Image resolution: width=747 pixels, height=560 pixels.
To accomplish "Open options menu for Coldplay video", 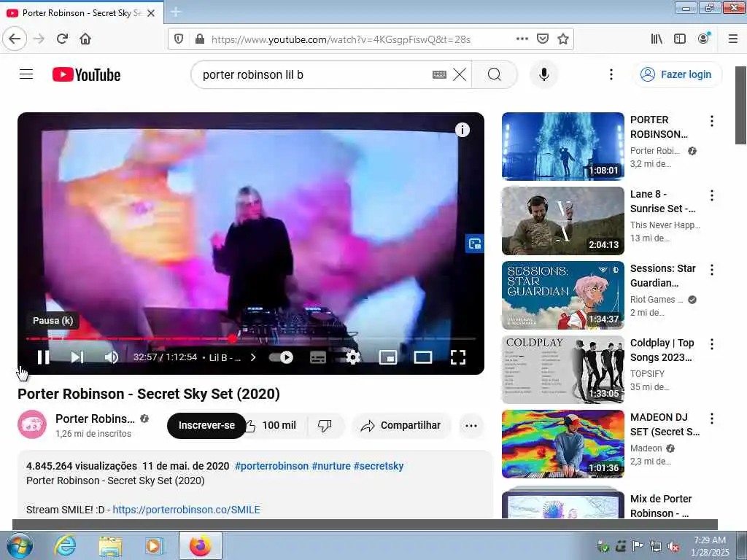I will (712, 344).
